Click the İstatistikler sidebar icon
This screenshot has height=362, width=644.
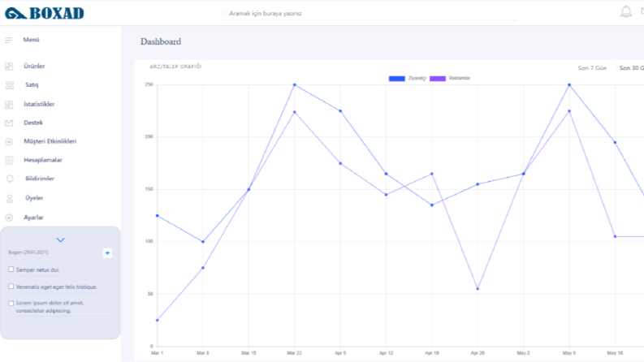pos(9,104)
